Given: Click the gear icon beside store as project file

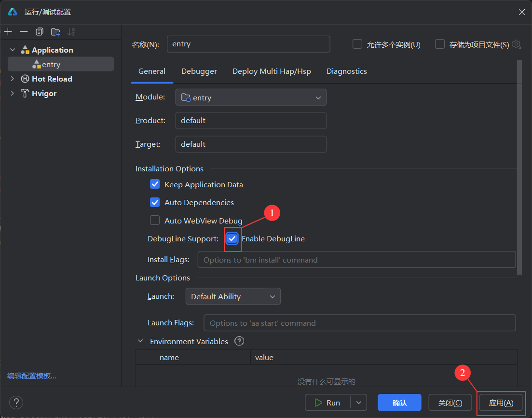Looking at the screenshot, I should [516, 44].
